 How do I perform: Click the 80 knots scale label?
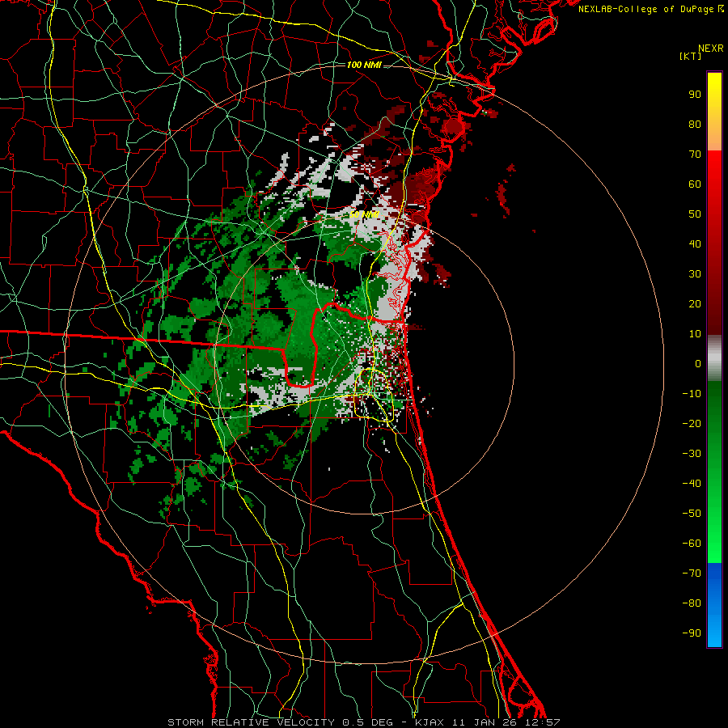(695, 125)
